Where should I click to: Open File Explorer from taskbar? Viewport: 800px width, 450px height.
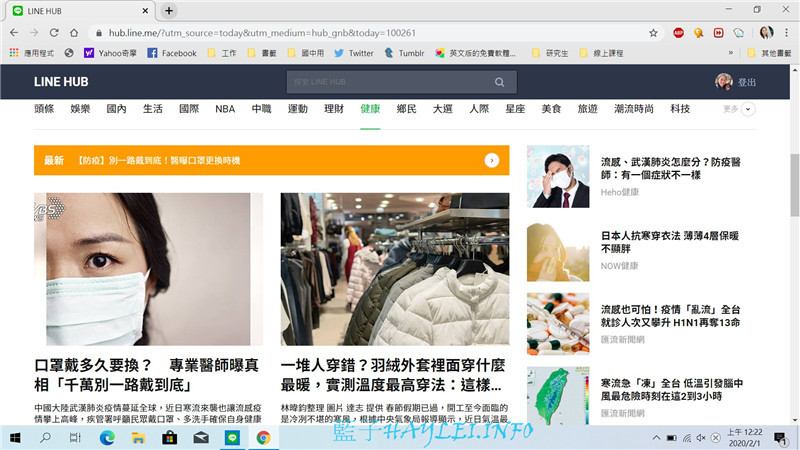coord(138,438)
